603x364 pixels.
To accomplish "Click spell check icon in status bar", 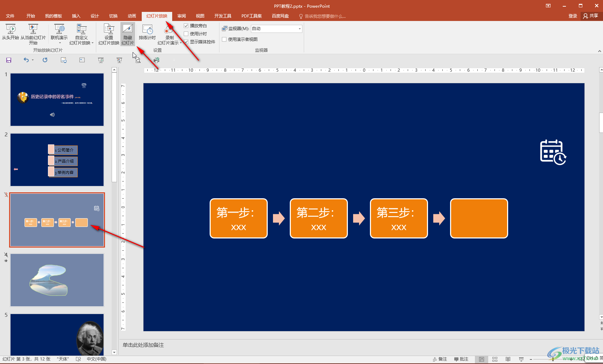I will click(78, 359).
